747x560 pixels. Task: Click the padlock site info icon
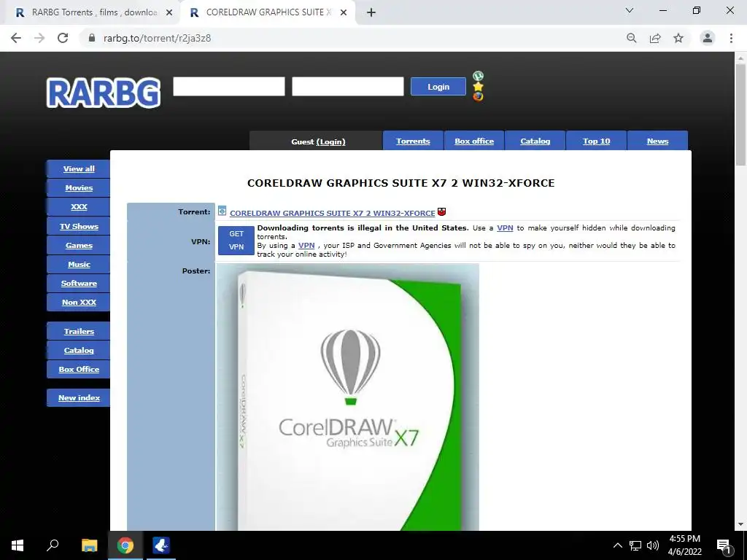[92, 38]
